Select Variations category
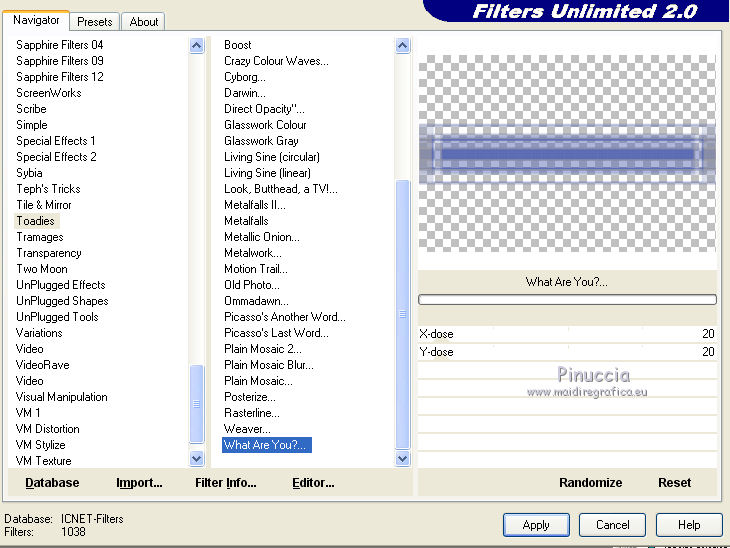Screen dimensions: 730x548 coord(39,333)
